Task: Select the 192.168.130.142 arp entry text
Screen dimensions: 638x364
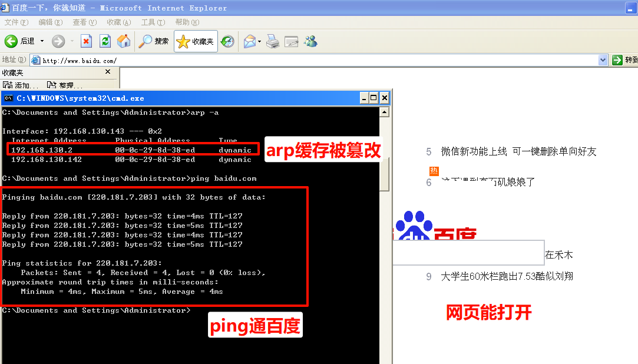Action: click(x=131, y=160)
